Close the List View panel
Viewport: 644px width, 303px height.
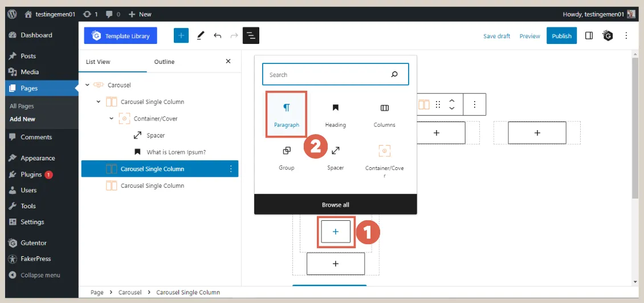point(228,62)
